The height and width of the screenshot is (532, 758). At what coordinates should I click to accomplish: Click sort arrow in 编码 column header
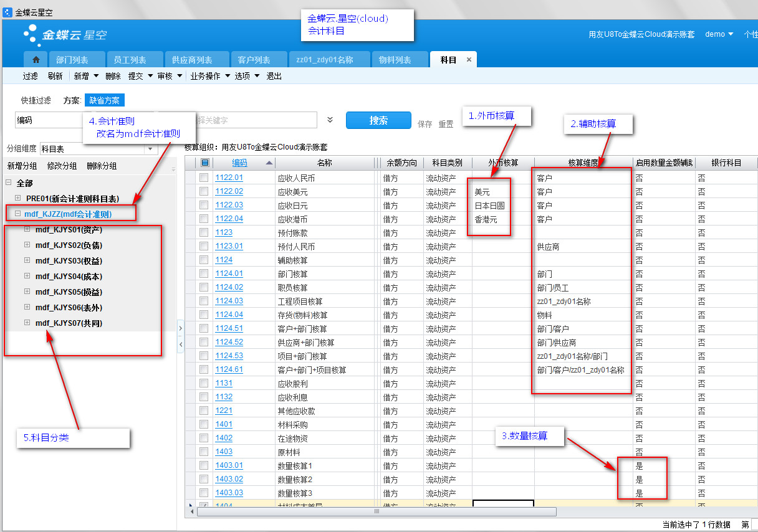click(x=269, y=163)
